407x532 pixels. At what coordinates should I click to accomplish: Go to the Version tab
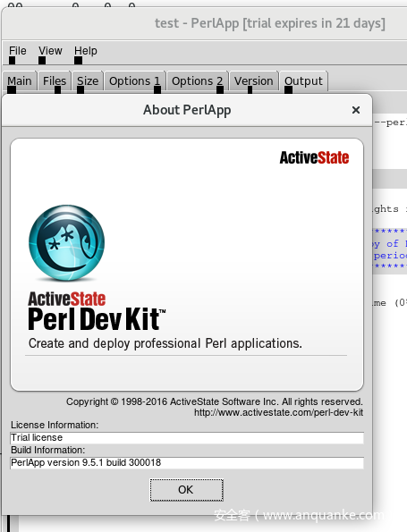tap(254, 81)
